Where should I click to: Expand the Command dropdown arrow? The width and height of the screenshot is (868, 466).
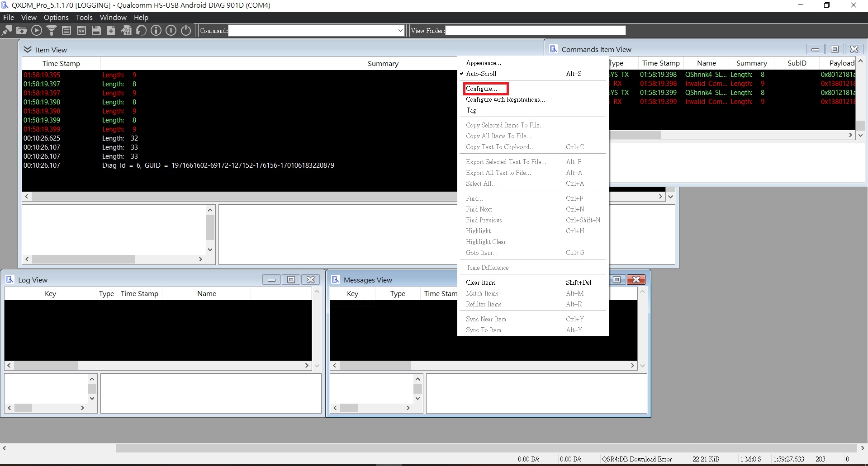click(x=400, y=31)
